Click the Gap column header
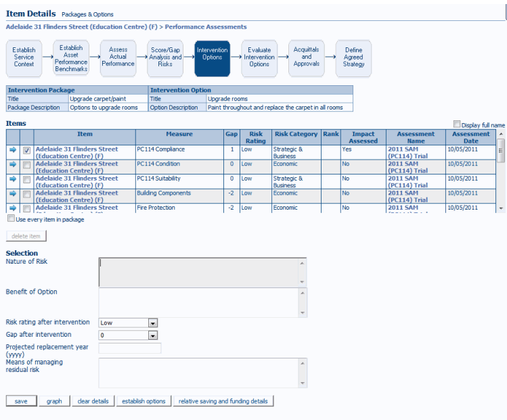The image size is (507, 420). click(x=232, y=137)
